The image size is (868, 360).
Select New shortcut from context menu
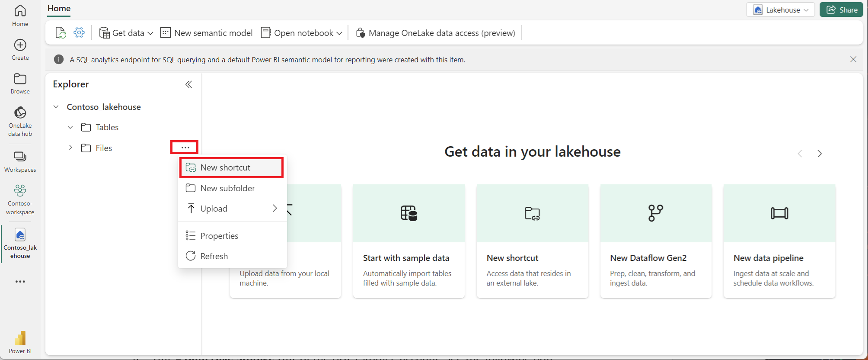tap(232, 167)
